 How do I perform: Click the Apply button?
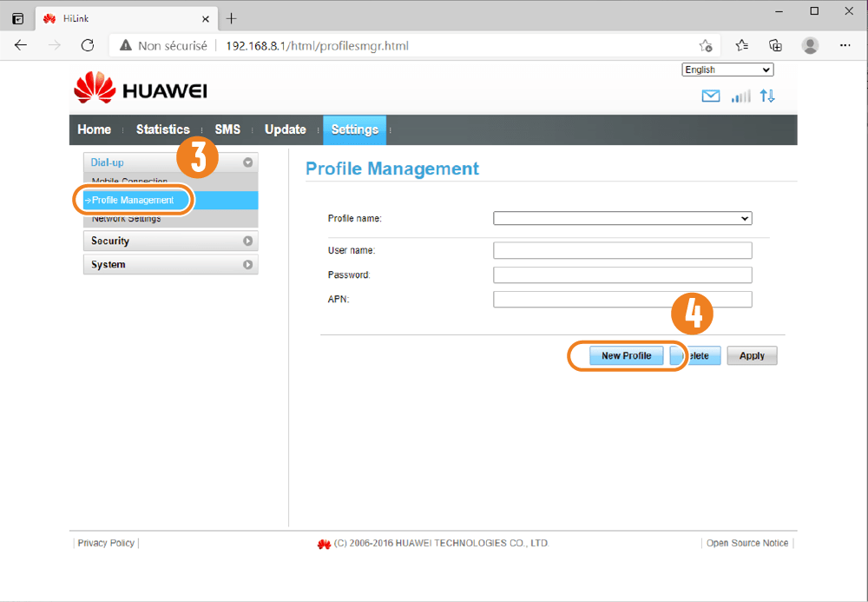tap(752, 355)
